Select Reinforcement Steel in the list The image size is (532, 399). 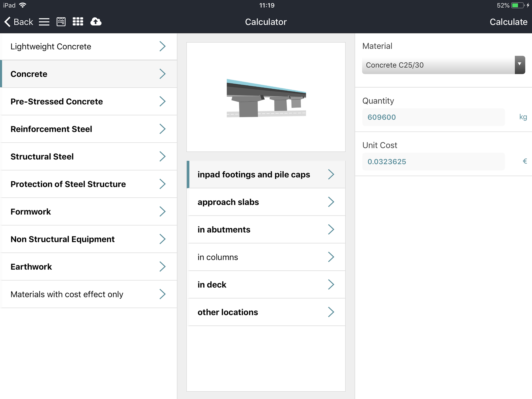(x=51, y=129)
